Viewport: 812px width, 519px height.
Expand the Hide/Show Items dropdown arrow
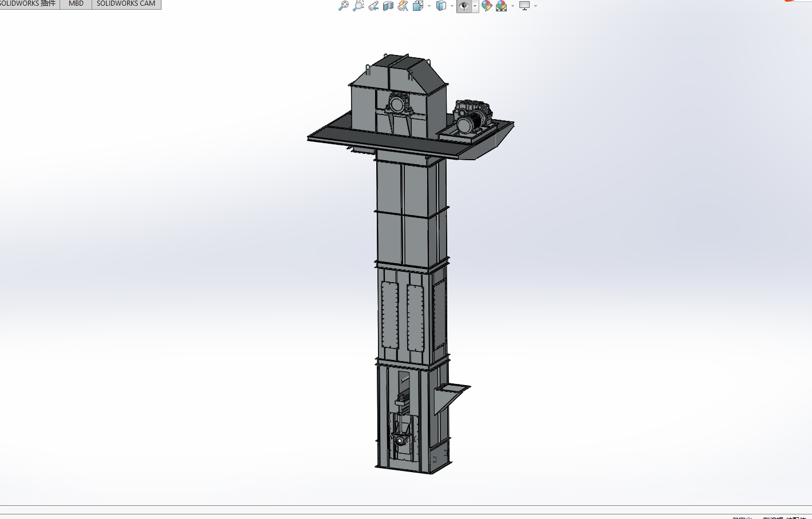(x=475, y=6)
